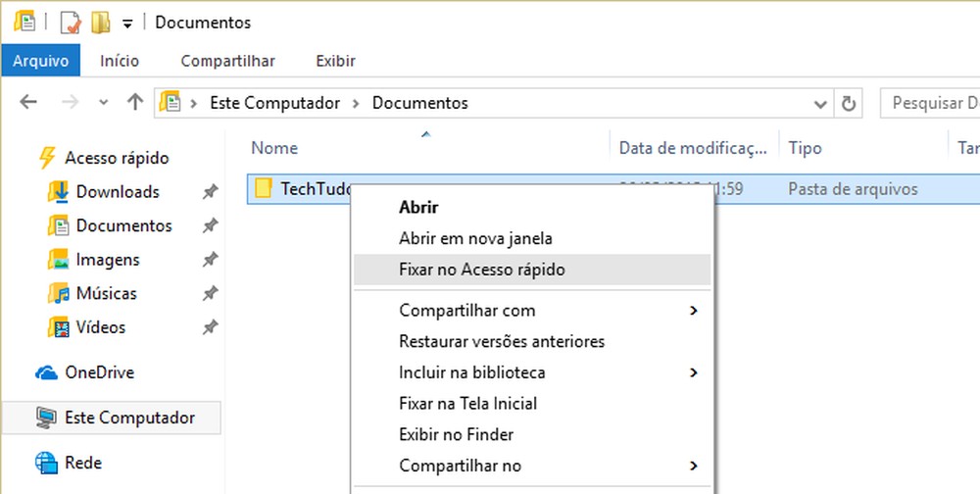
Task: Click Documentos in the address breadcrumb
Action: pos(420,103)
